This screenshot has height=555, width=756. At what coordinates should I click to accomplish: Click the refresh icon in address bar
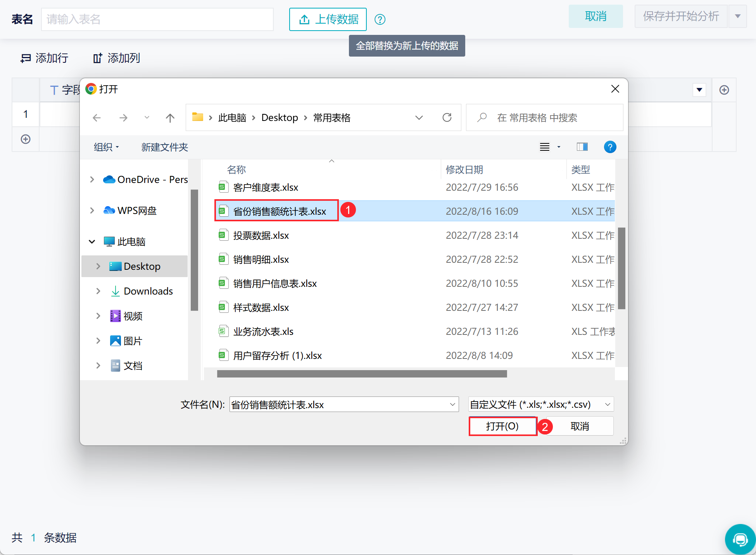447,117
